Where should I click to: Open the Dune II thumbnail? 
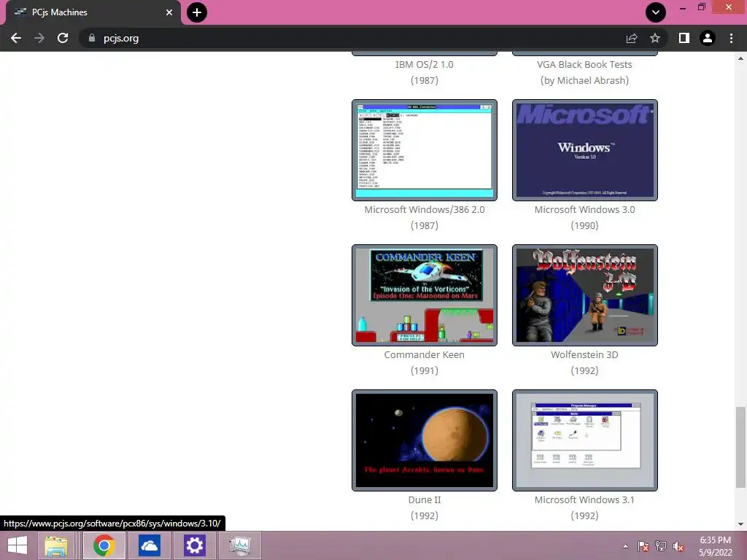point(425,440)
